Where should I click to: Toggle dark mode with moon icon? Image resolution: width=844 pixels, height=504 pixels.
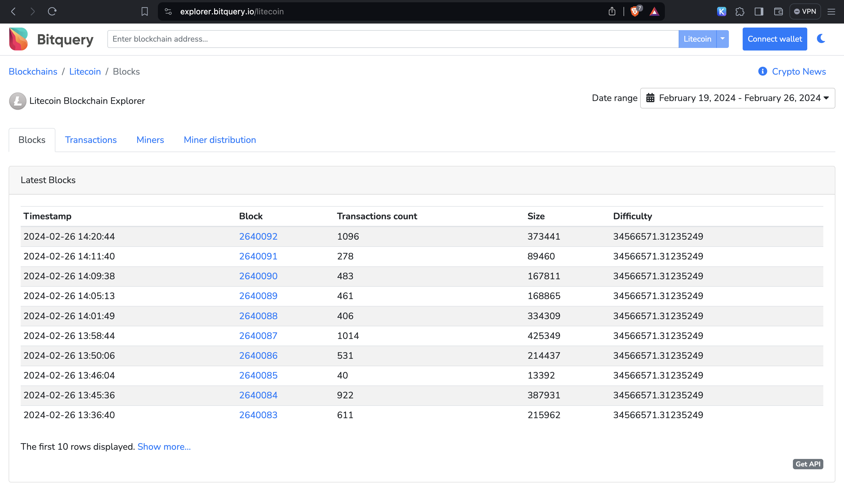pos(821,39)
